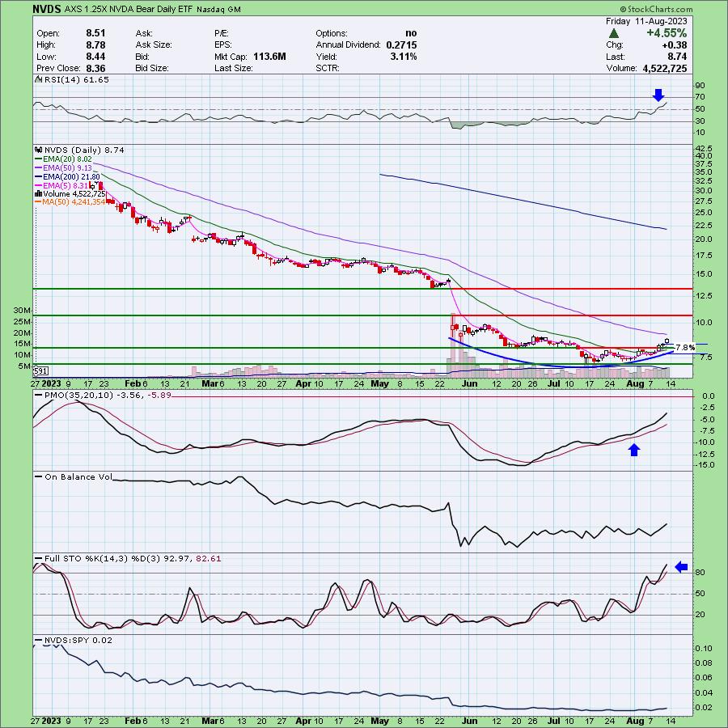This screenshot has width=728, height=728.
Task: Select the Open value 8.51
Action: pos(95,33)
